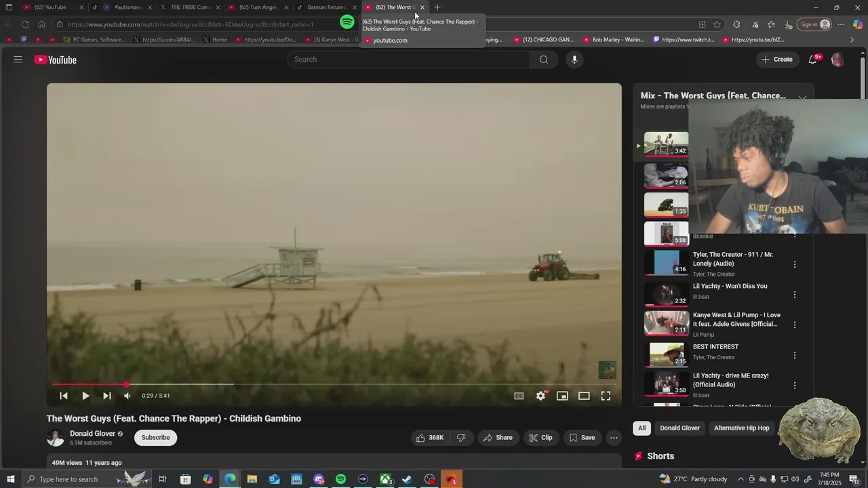Image resolution: width=868 pixels, height=488 pixels.
Task: Toggle closed captions on the player
Action: (x=519, y=396)
